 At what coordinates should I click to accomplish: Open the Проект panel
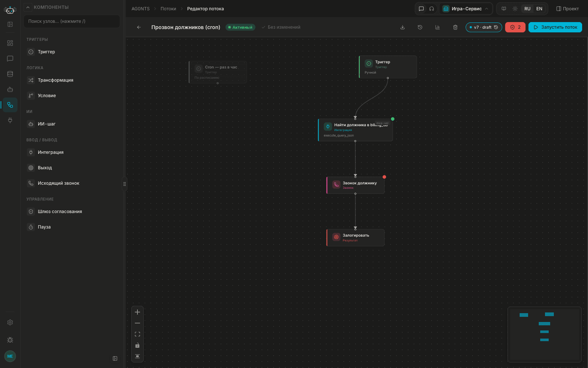(567, 9)
